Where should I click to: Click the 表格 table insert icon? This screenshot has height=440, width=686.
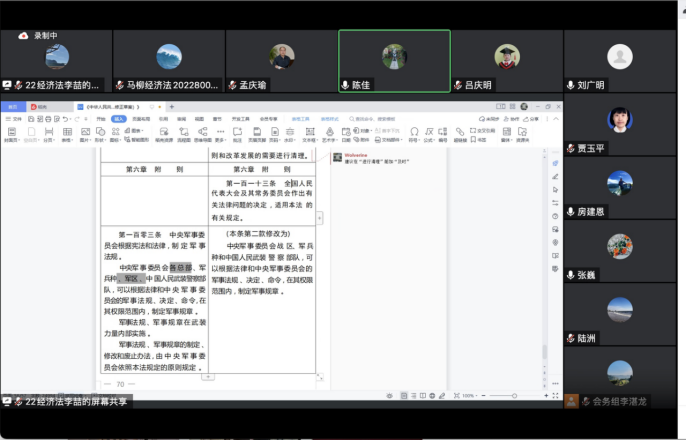[67, 132]
